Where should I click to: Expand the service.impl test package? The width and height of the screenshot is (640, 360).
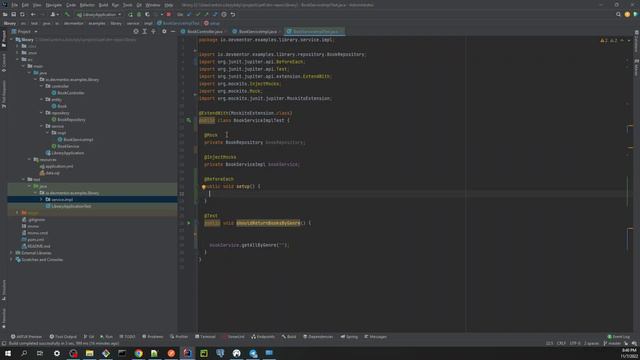tap(42, 200)
